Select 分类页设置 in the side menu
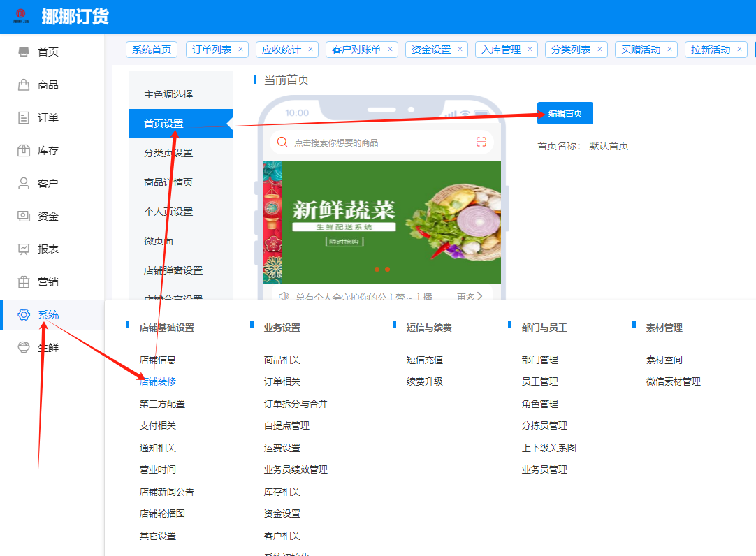The image size is (756, 556). coord(168,153)
